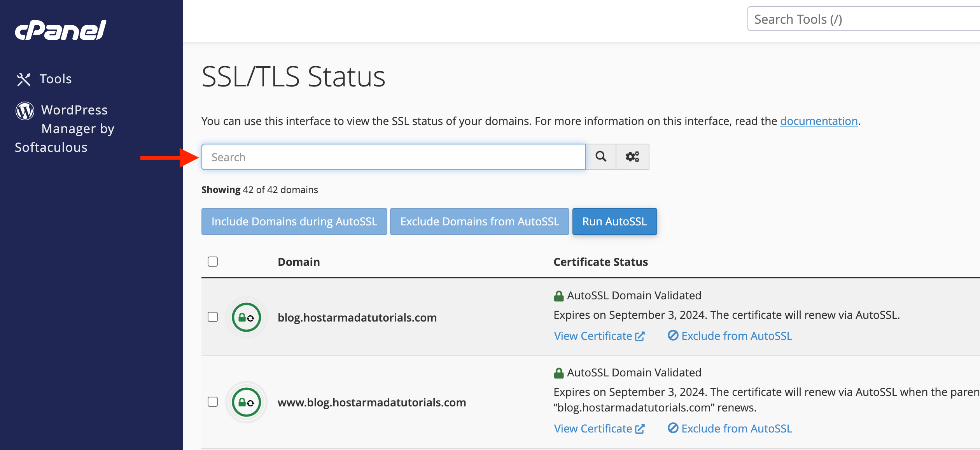Viewport: 980px width, 450px height.
Task: View Certificate for blog.hostarmadatutorials.com
Action: point(599,336)
